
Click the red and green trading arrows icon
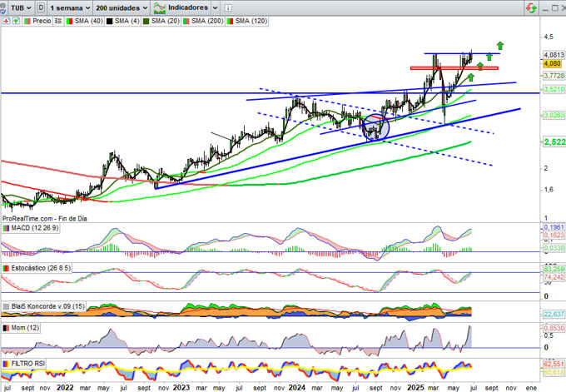[531, 8]
